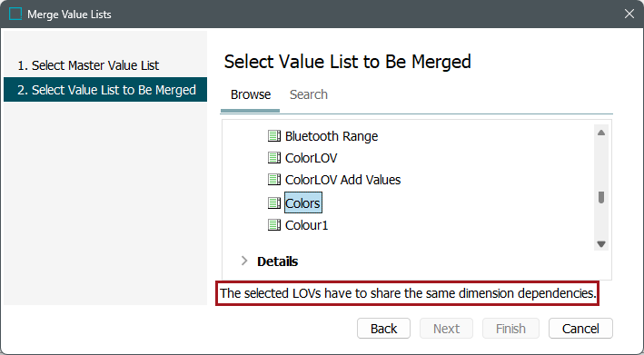Click the scrollbar up arrow
Screen dimensions: 644x355
tap(601, 133)
